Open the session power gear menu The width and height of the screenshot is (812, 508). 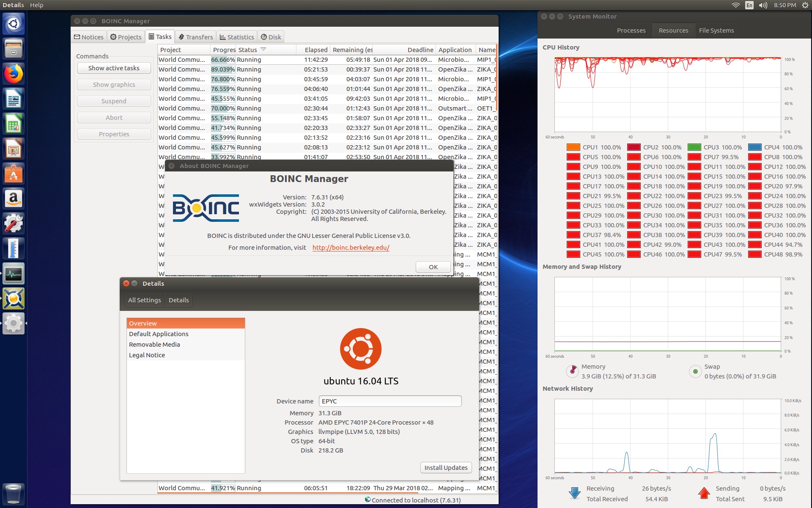(x=805, y=5)
